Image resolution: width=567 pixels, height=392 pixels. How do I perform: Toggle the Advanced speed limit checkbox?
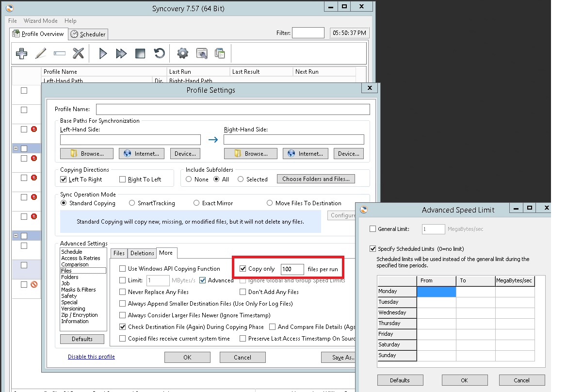203,280
